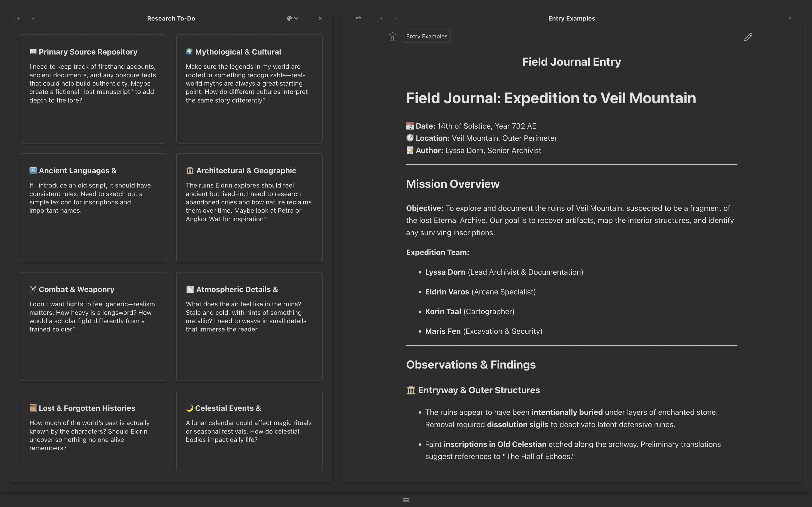Open the color palette theme picker

click(289, 19)
